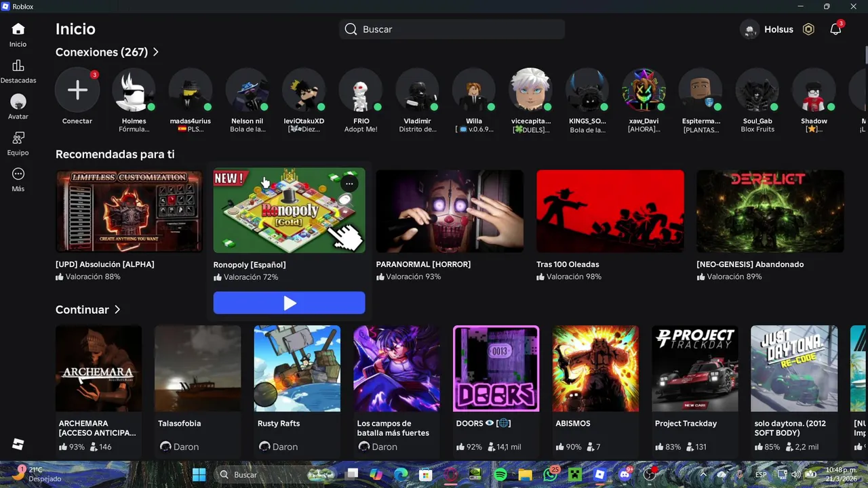Open friend Nelson nil avatar
The width and height of the screenshot is (868, 488).
[x=248, y=90]
